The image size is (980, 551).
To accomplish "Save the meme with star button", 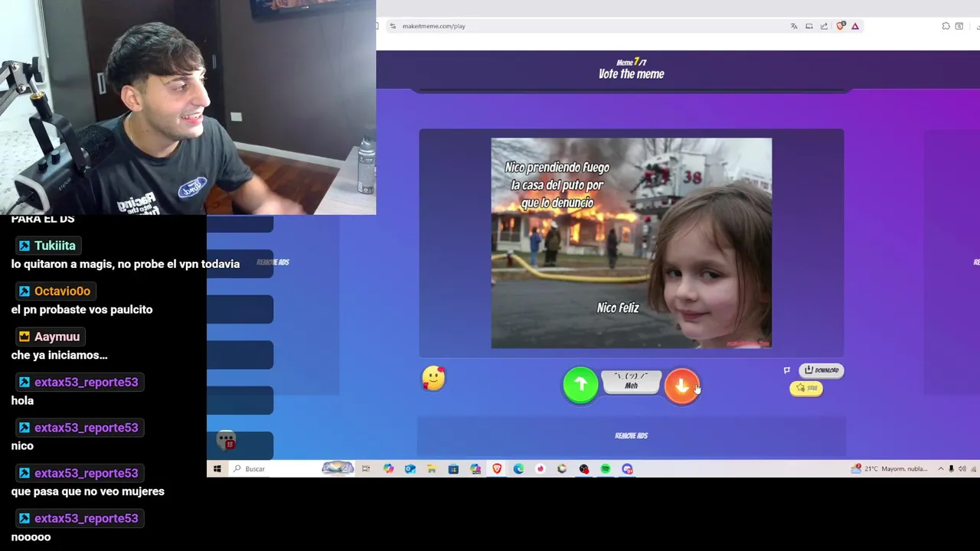I will [805, 388].
